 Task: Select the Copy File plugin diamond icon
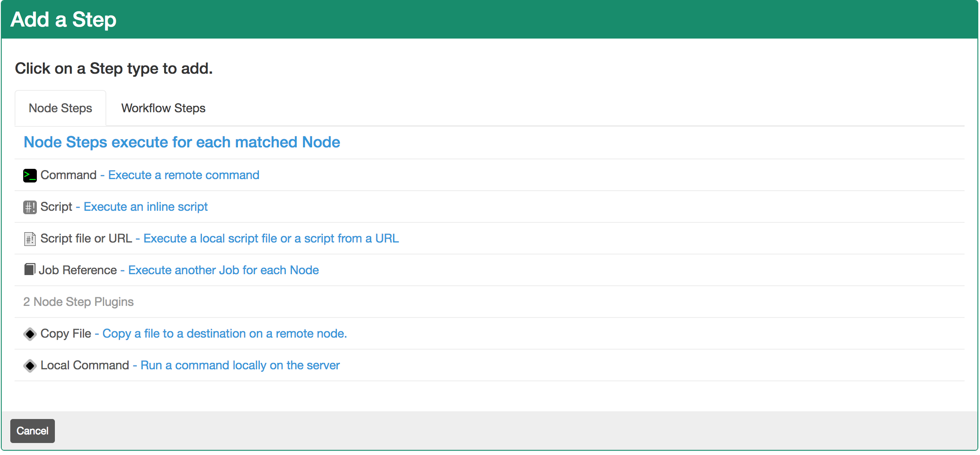pyautogui.click(x=29, y=334)
